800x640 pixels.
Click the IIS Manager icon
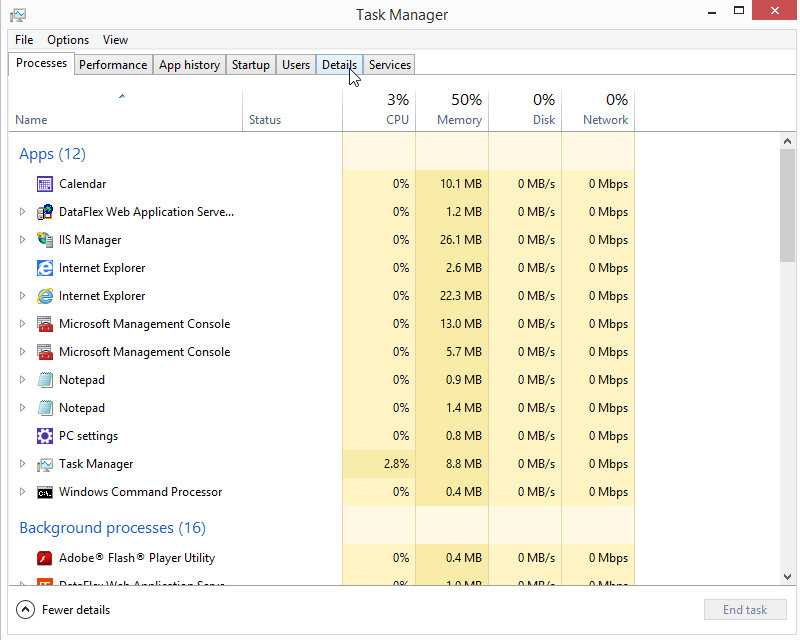[x=45, y=240]
